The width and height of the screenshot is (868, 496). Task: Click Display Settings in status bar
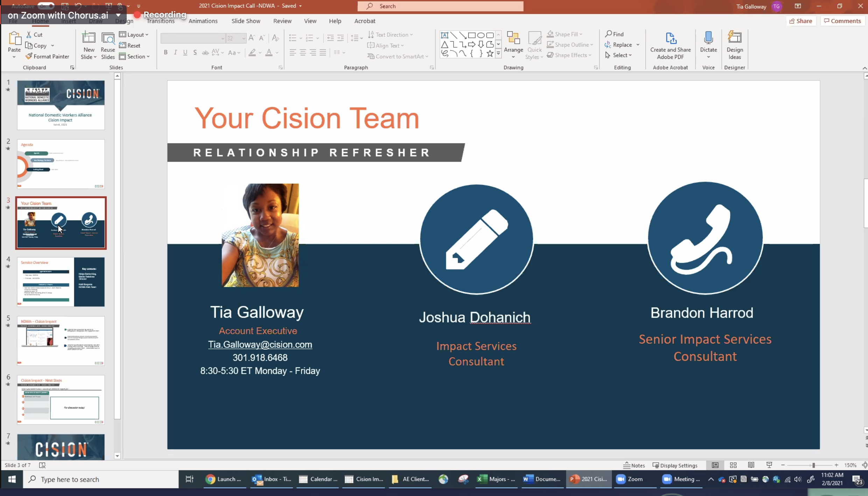pos(675,465)
